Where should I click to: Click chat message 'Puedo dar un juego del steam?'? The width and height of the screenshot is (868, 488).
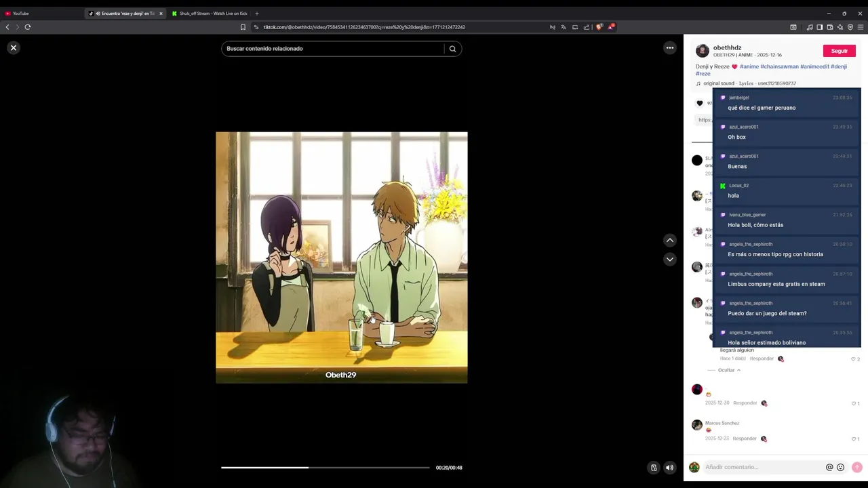(x=767, y=313)
